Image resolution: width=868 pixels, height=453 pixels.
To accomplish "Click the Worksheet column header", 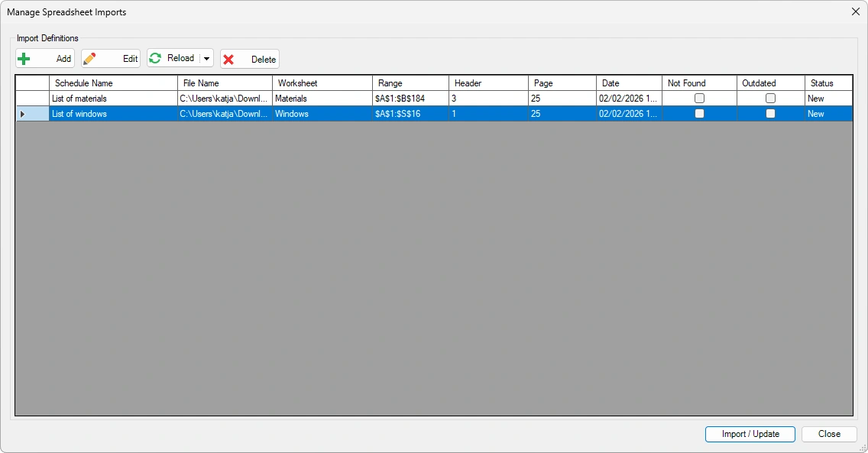I will pyautogui.click(x=321, y=83).
